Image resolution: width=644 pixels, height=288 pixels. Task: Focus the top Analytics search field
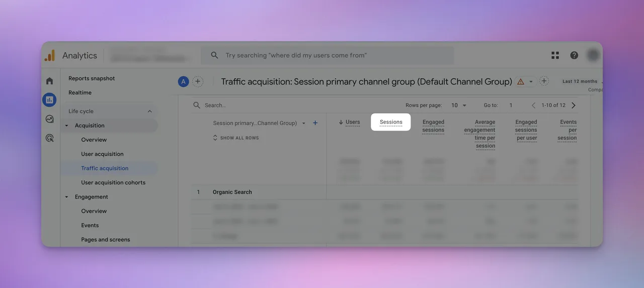point(327,55)
